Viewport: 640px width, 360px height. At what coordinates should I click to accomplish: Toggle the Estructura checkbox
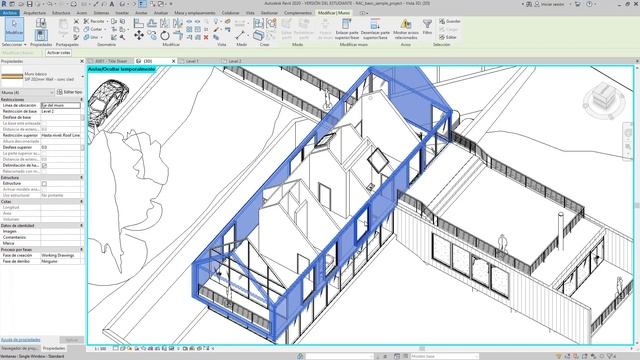tap(44, 184)
